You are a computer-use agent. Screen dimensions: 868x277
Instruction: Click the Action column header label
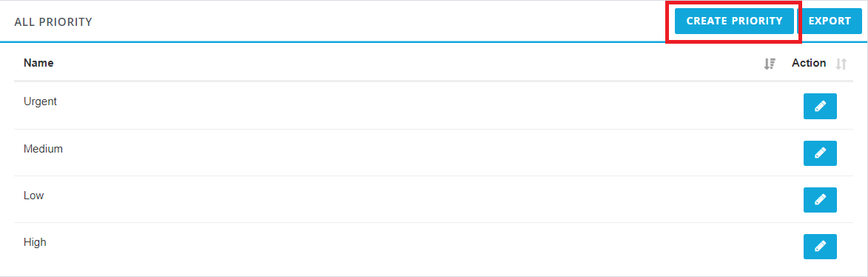tap(809, 63)
